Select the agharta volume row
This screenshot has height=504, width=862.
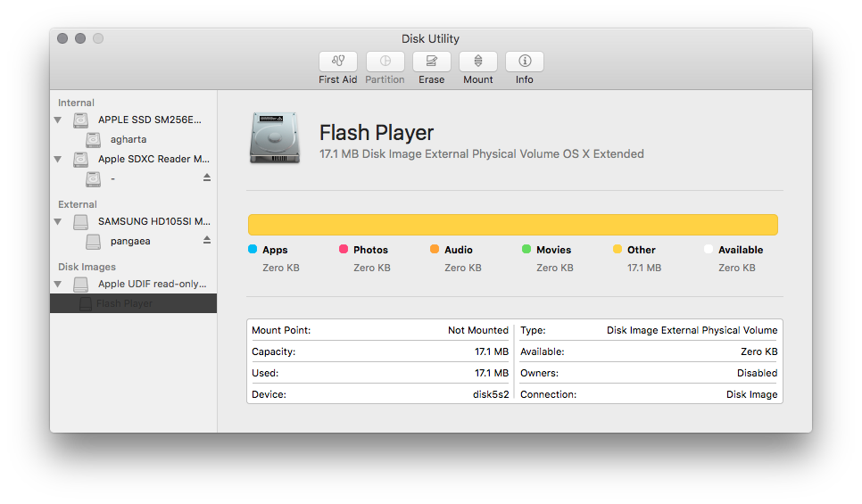click(134, 139)
